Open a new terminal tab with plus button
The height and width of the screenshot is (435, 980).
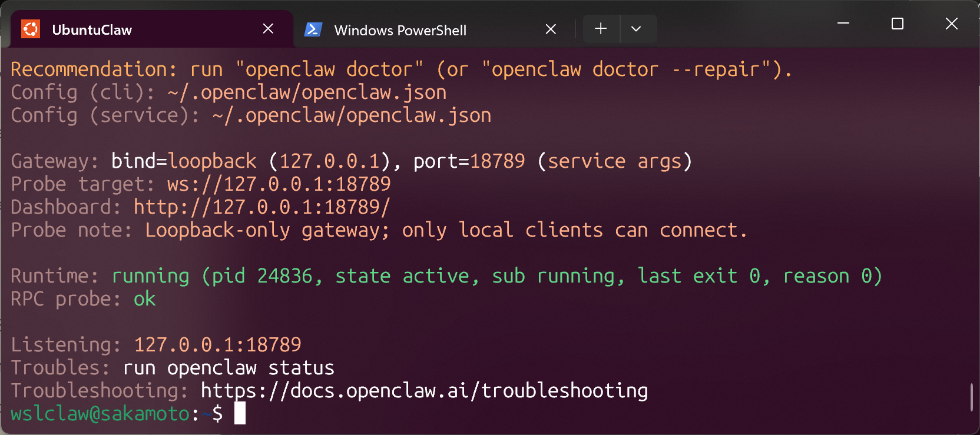601,29
